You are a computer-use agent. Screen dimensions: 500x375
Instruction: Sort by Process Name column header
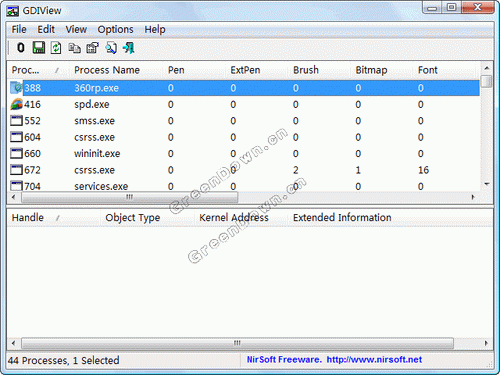116,70
